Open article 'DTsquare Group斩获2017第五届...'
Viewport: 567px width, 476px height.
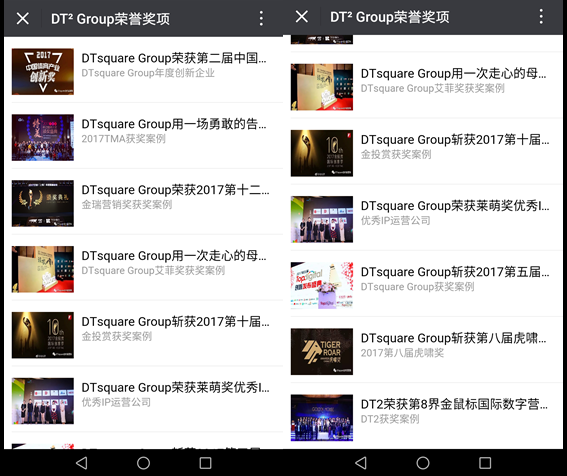[x=455, y=272]
